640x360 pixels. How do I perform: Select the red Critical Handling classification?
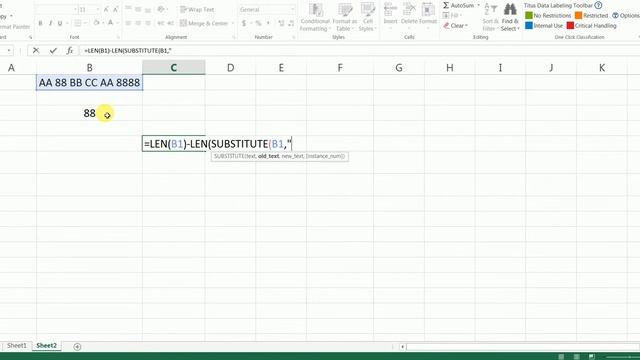(592, 25)
